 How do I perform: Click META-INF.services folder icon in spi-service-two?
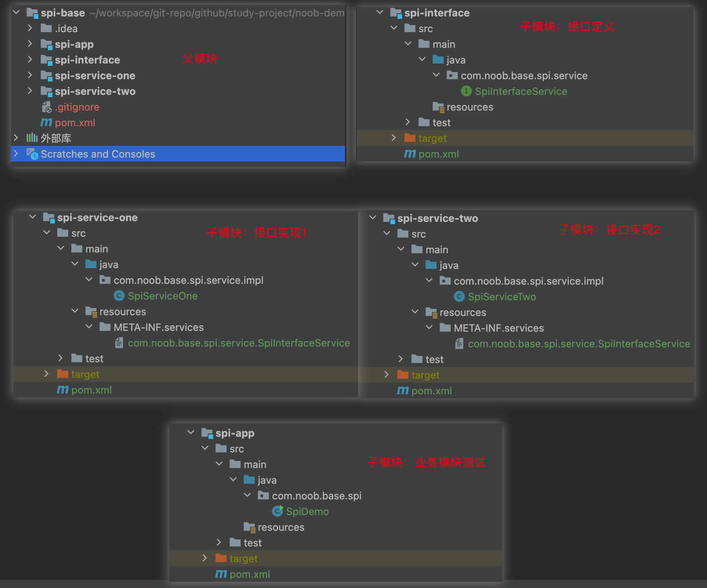[x=445, y=328]
